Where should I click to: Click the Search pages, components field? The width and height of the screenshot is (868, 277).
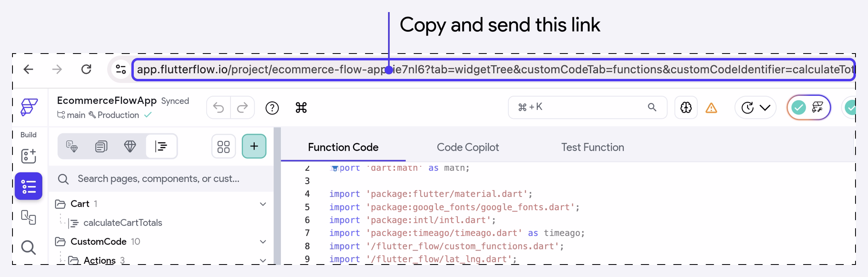[161, 179]
